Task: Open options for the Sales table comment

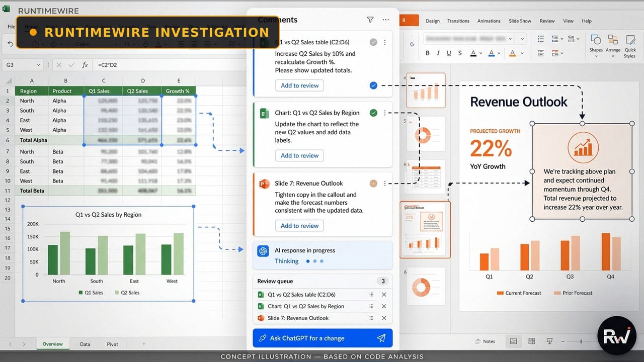Action: (x=385, y=43)
